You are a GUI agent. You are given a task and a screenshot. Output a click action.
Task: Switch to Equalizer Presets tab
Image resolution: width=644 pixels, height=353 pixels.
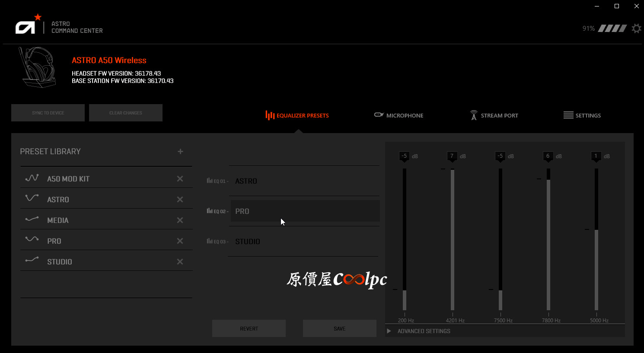(x=297, y=115)
